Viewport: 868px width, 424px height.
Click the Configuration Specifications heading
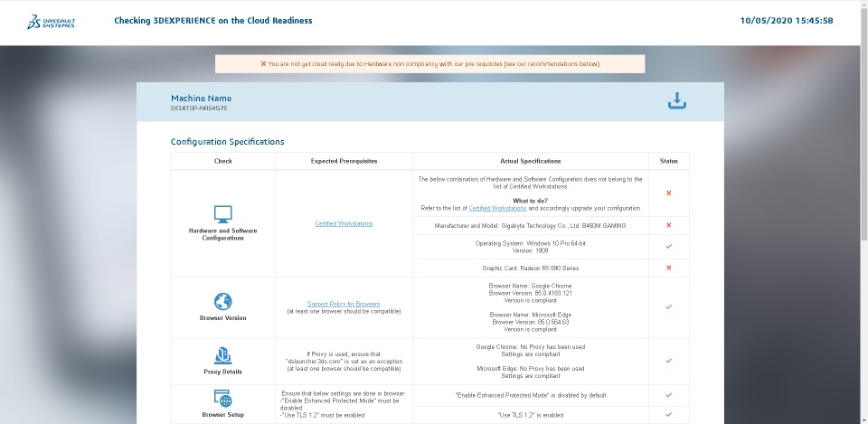coord(228,142)
